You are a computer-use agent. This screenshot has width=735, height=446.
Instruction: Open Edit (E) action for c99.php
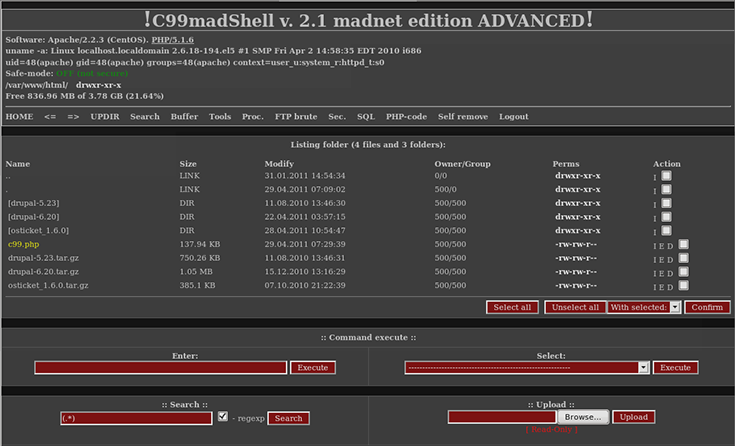[662, 246]
